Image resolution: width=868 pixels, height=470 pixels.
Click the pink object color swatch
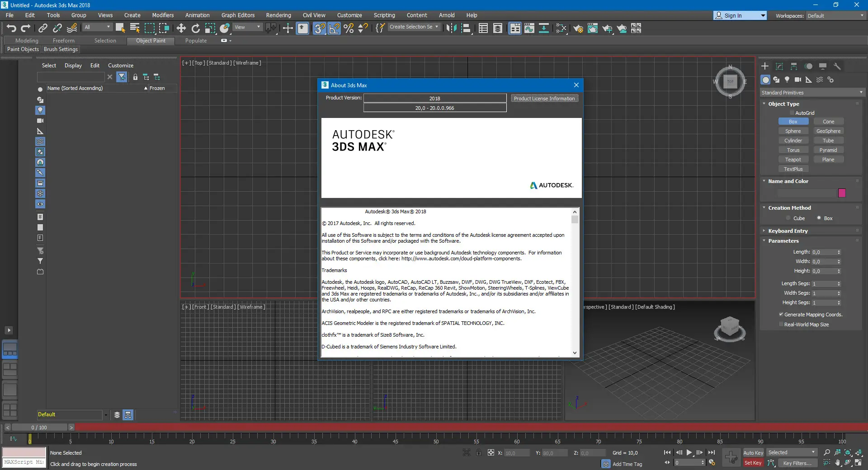click(x=842, y=193)
